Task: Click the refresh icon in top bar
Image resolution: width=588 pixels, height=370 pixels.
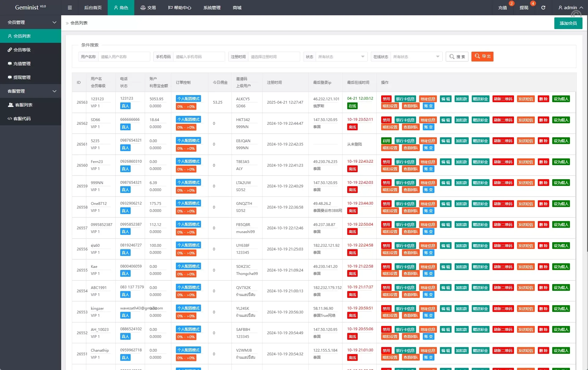Action: [543, 8]
